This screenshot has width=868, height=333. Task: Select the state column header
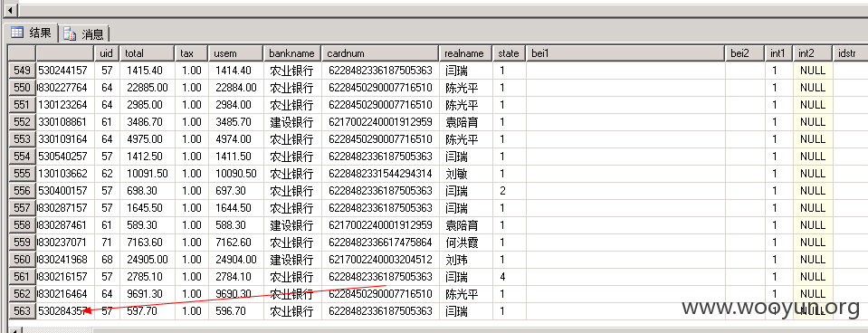click(509, 53)
